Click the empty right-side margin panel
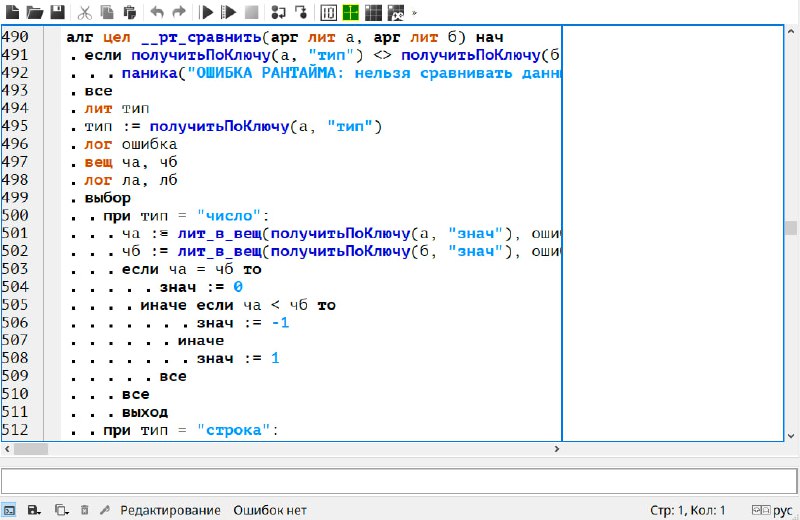This screenshot has height=520, width=800. (x=672, y=233)
